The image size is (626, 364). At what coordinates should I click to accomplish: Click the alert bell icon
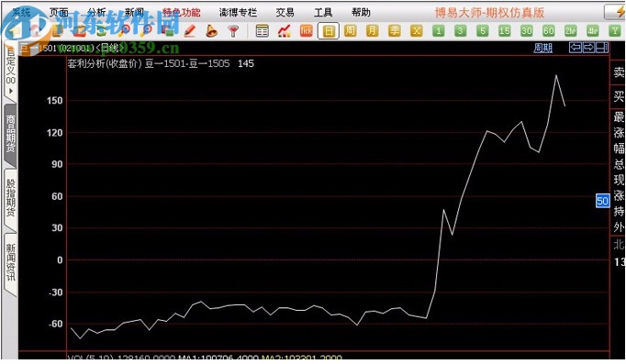tap(212, 30)
